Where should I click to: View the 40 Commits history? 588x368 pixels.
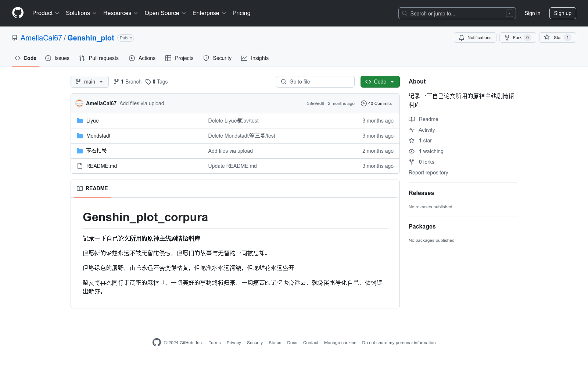click(376, 103)
